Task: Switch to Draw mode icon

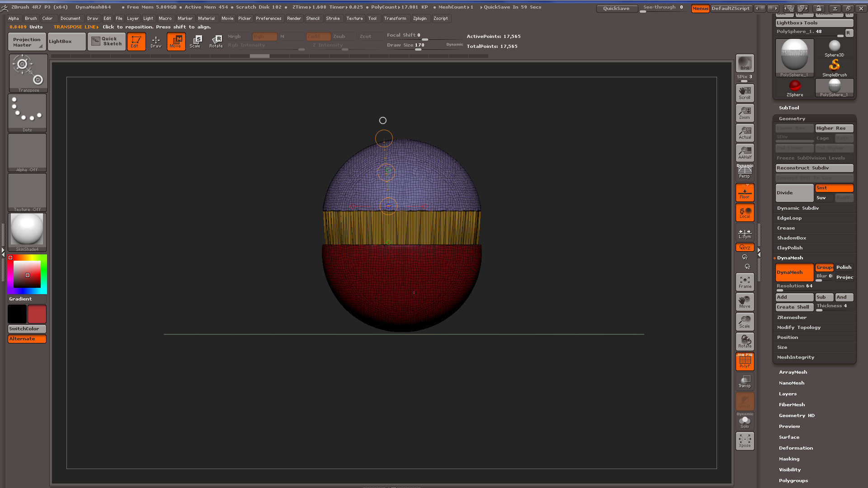Action: click(156, 41)
